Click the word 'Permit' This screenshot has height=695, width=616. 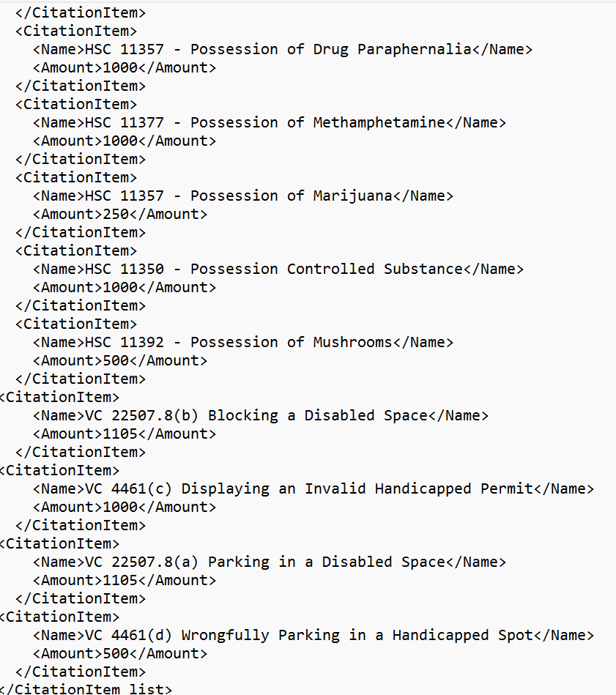point(507,488)
